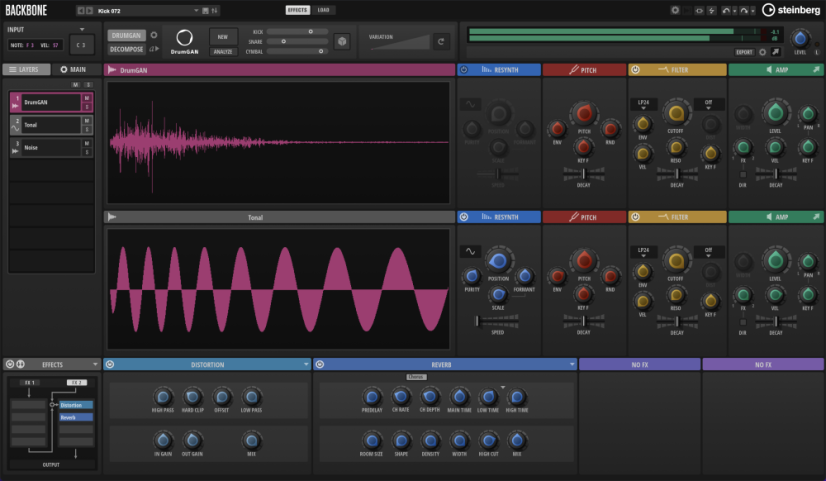Expand the Distortion effect selector arrow
This screenshot has width=826, height=481.
tap(306, 364)
